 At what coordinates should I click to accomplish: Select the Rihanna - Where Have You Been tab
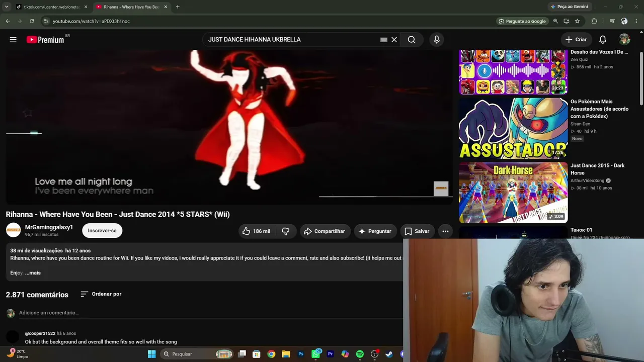click(131, 7)
